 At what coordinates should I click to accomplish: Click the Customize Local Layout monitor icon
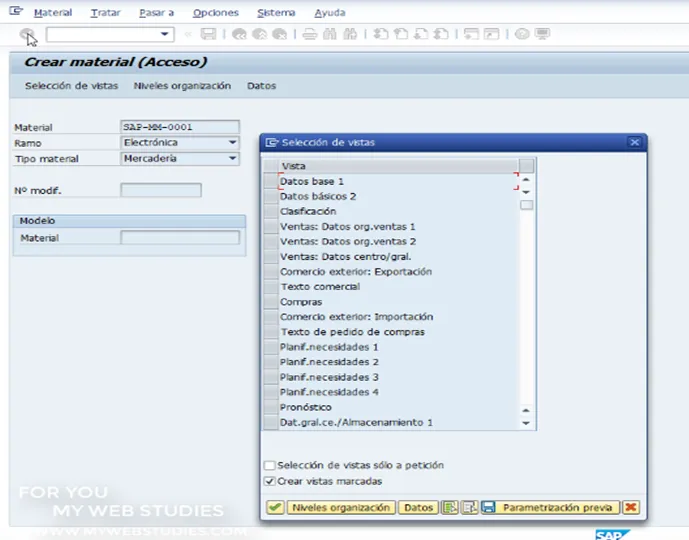[x=542, y=34]
